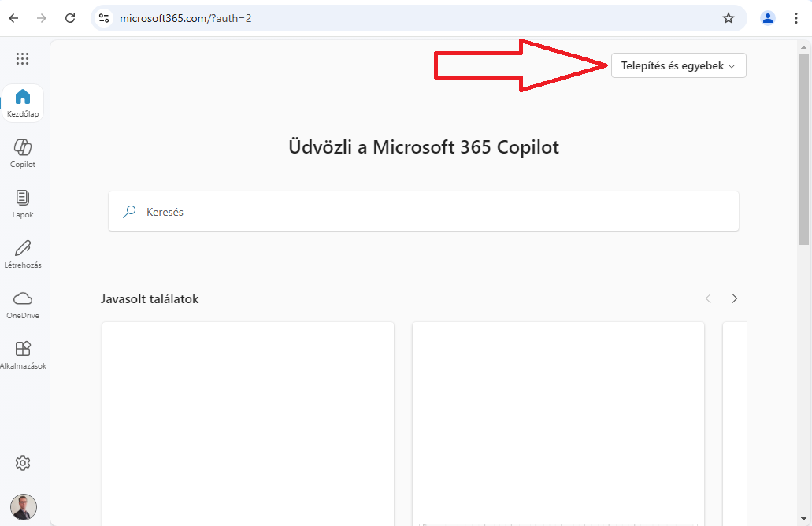812x526 pixels.
Task: Open Létrehozás create in sidebar
Action: click(23, 254)
